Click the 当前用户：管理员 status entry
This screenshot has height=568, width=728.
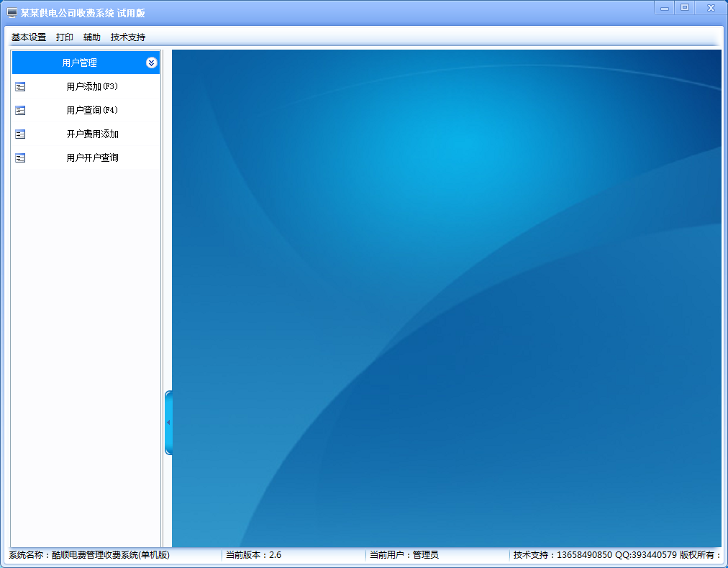404,555
